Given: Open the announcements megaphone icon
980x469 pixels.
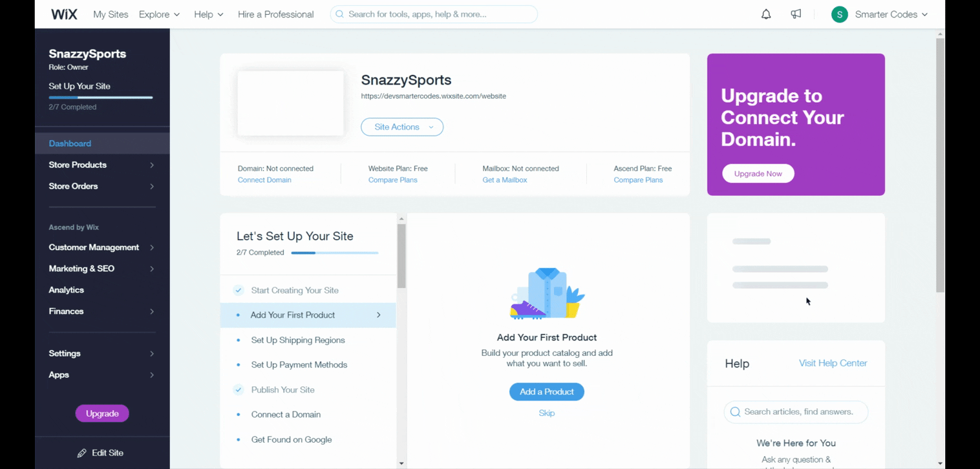Looking at the screenshot, I should pyautogui.click(x=796, y=14).
